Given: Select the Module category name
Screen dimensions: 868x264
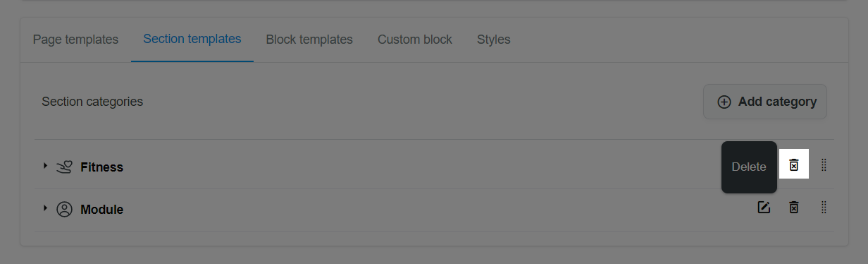Looking at the screenshot, I should 102,210.
